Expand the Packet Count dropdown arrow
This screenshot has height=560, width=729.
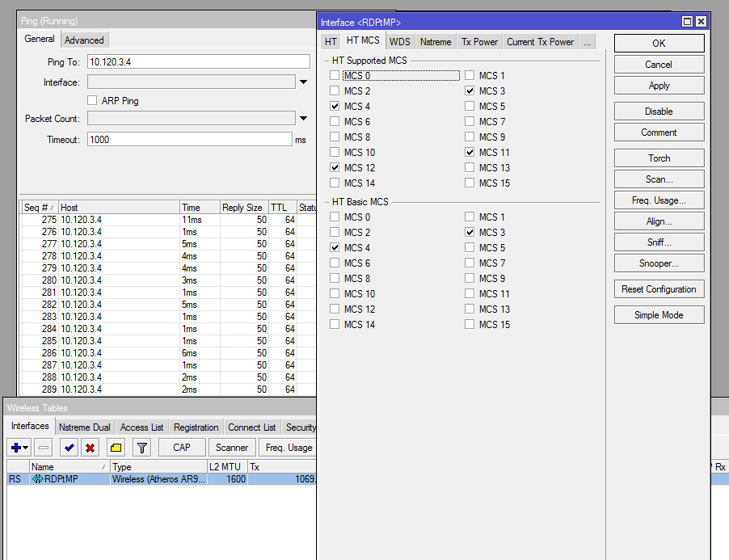[304, 119]
